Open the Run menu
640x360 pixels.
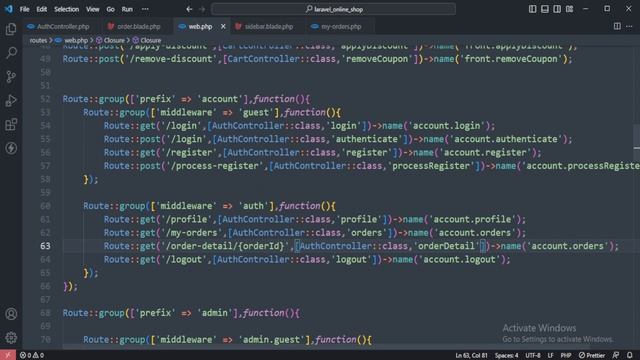pyautogui.click(x=127, y=9)
